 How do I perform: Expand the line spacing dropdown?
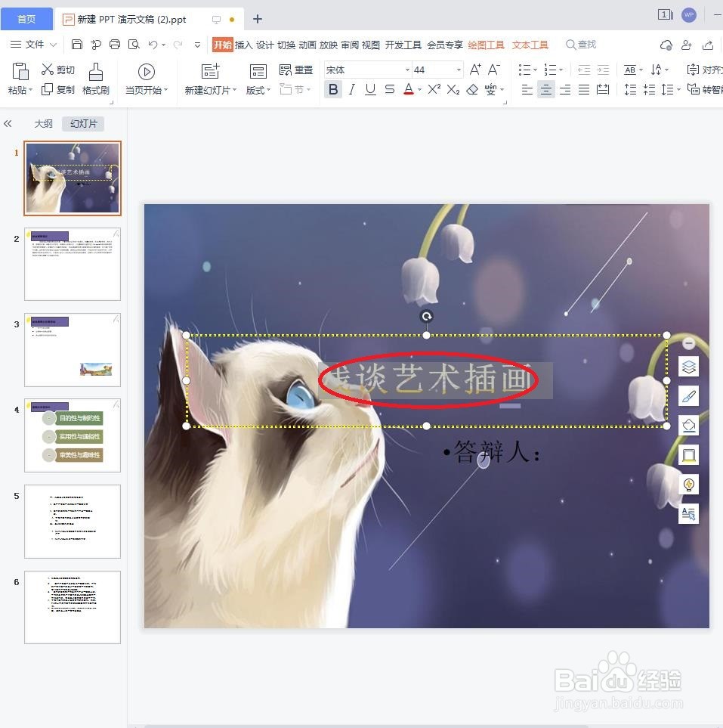point(678,90)
